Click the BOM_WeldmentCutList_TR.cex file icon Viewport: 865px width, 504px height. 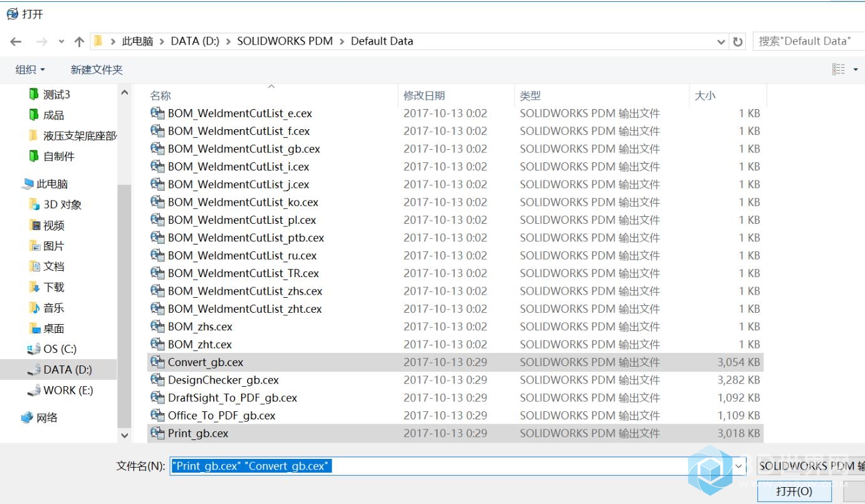coord(157,273)
